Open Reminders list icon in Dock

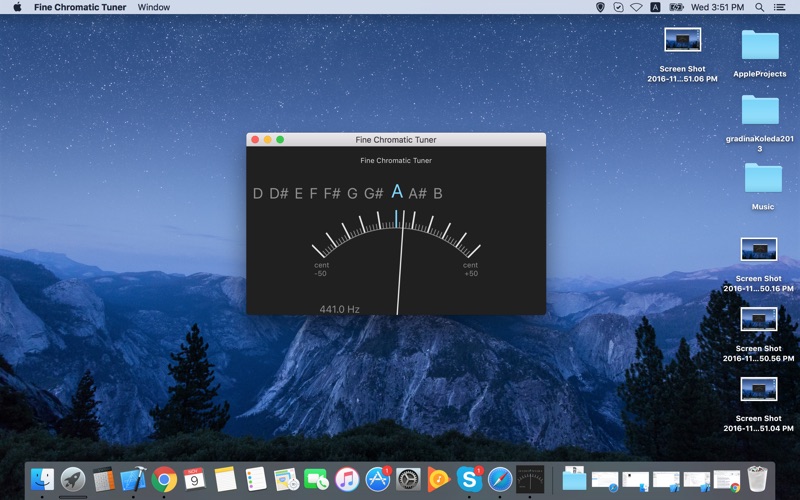(x=256, y=480)
